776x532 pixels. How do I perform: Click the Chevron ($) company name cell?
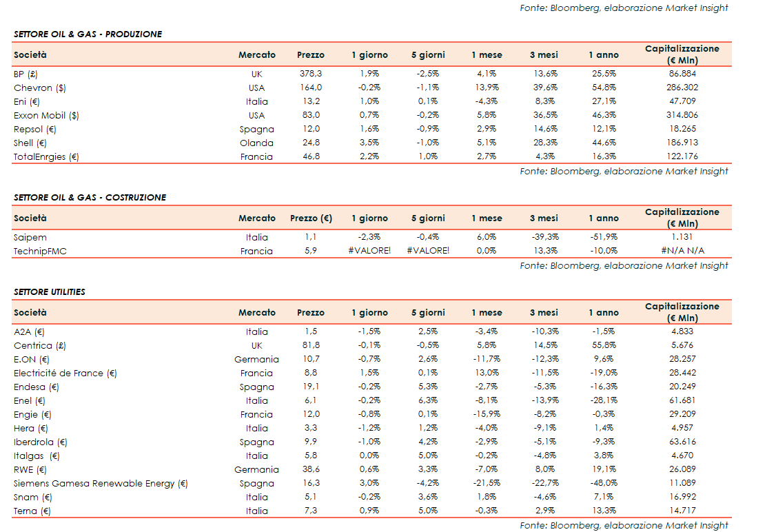[x=40, y=88]
